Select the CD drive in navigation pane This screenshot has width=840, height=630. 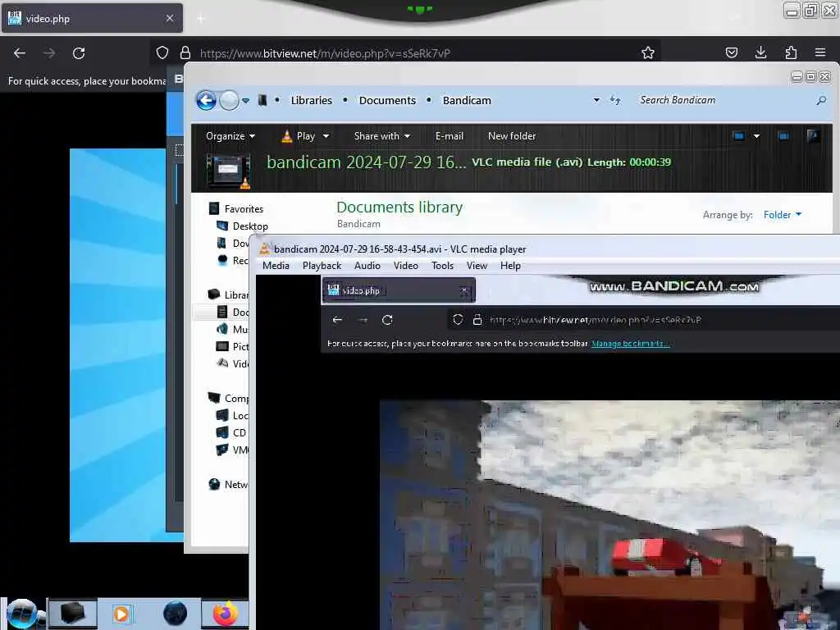(231, 432)
